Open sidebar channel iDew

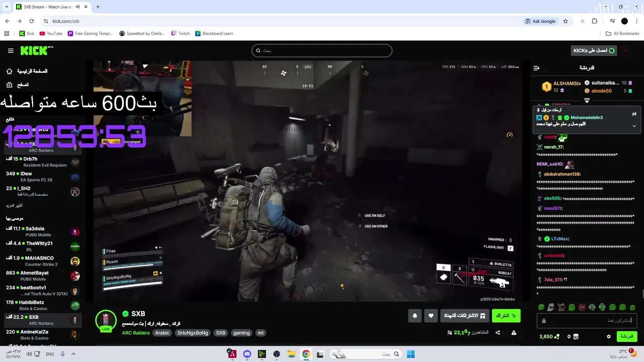pyautogui.click(x=43, y=176)
